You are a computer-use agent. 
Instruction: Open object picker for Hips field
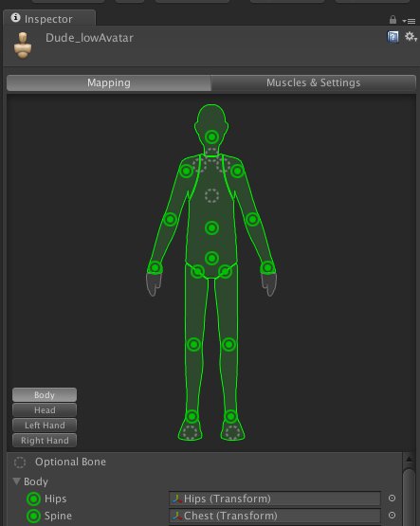point(392,499)
